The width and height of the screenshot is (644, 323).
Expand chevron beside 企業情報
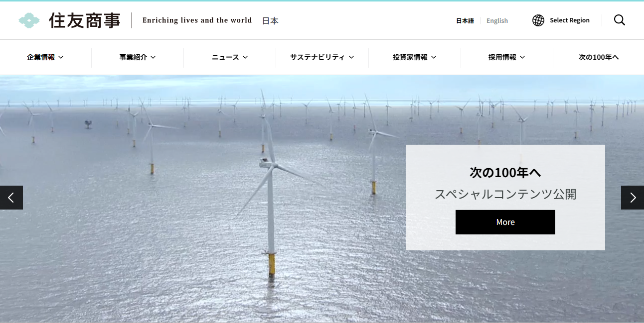(61, 57)
